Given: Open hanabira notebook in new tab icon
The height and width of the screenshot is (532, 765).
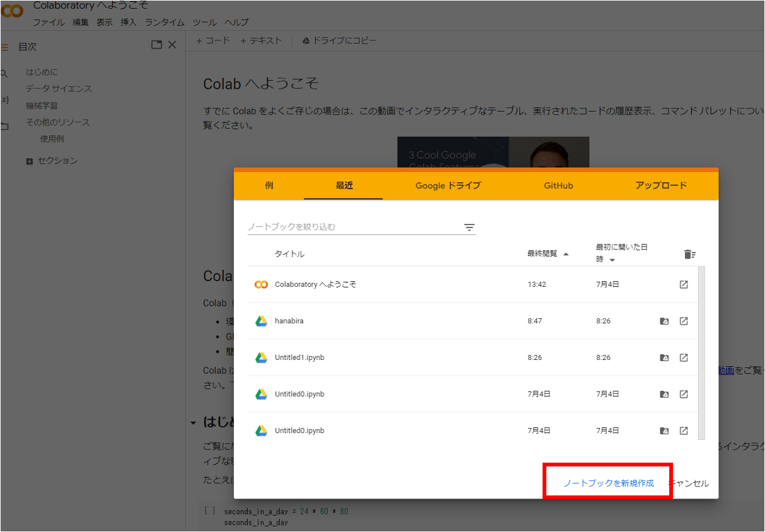Looking at the screenshot, I should click(x=684, y=321).
